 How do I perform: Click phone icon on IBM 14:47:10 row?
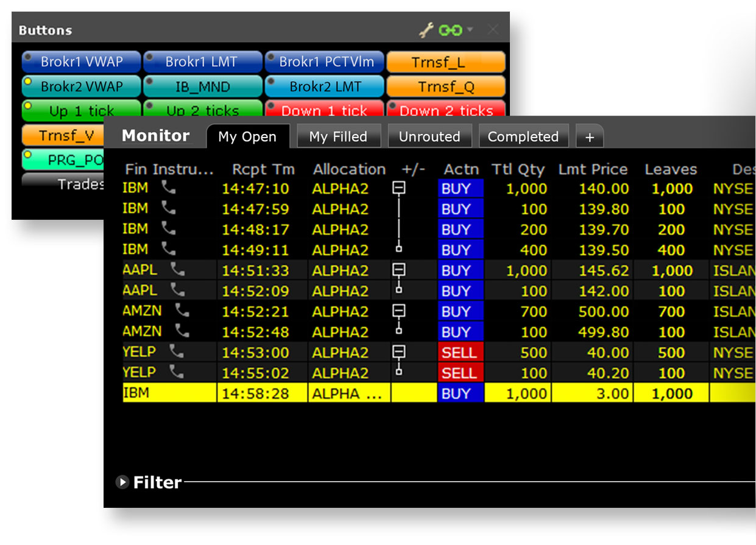pos(169,188)
